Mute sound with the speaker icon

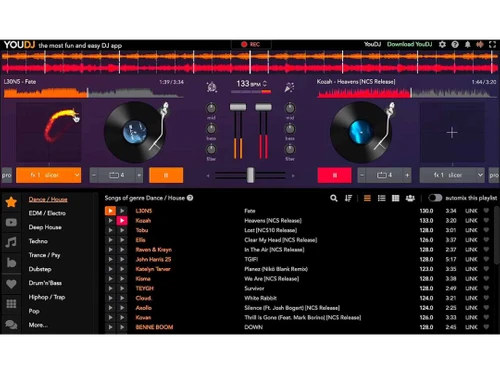480,44
